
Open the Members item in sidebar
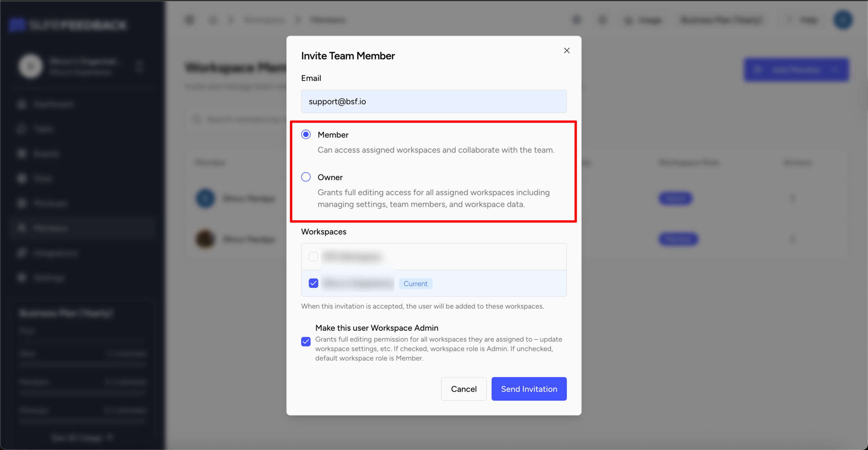[x=51, y=228]
